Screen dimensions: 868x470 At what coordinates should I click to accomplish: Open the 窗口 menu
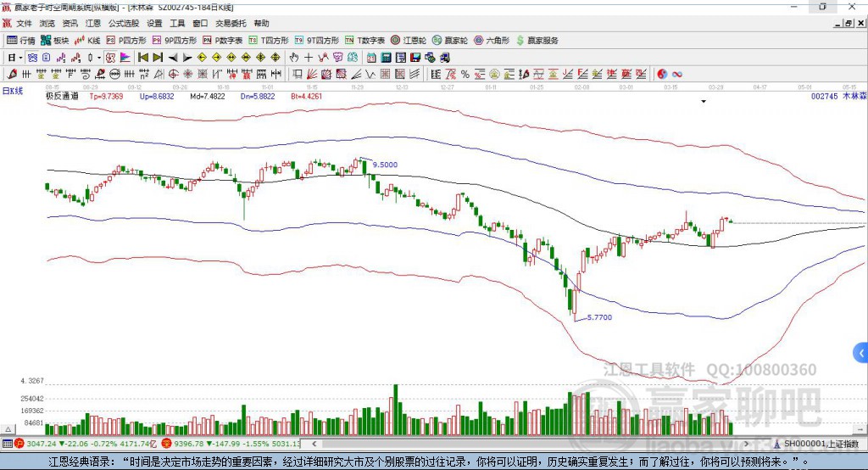coord(200,23)
